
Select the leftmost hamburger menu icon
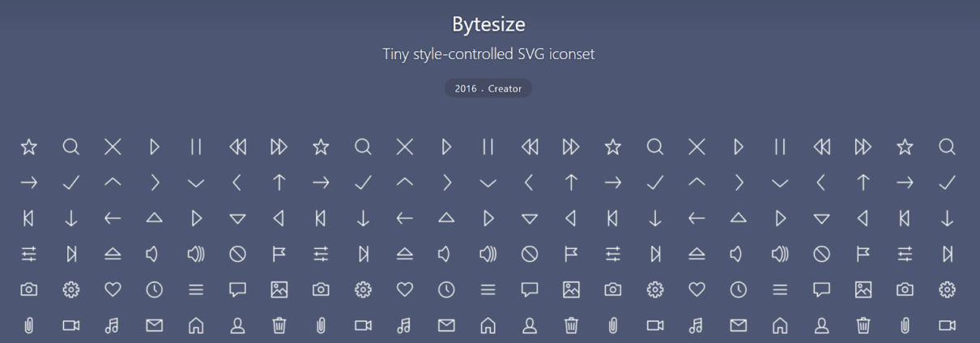[x=196, y=289]
